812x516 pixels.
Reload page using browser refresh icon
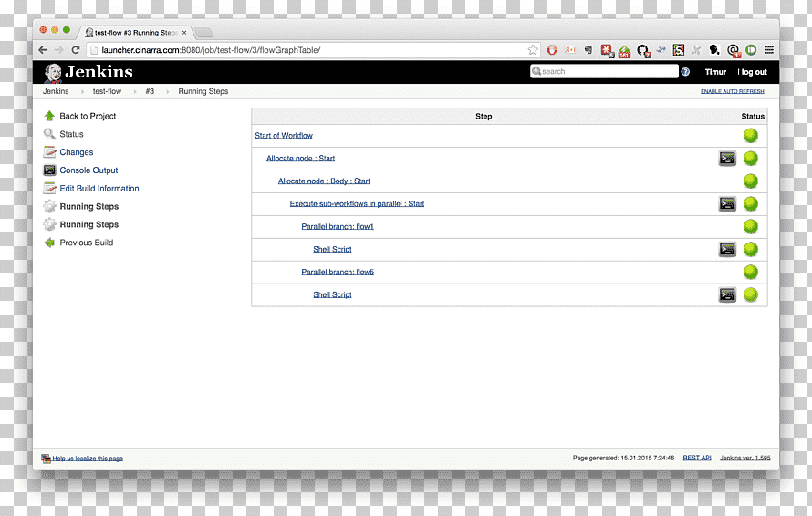point(76,50)
